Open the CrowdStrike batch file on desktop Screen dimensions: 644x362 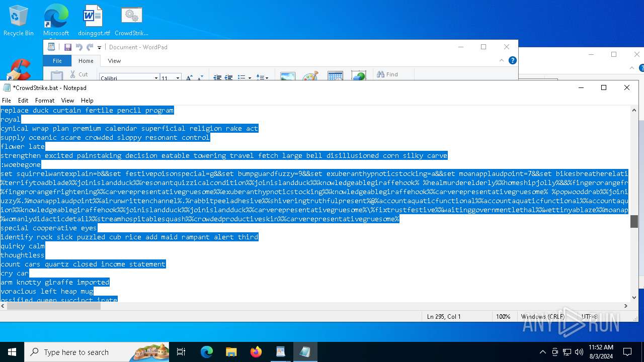131,21
